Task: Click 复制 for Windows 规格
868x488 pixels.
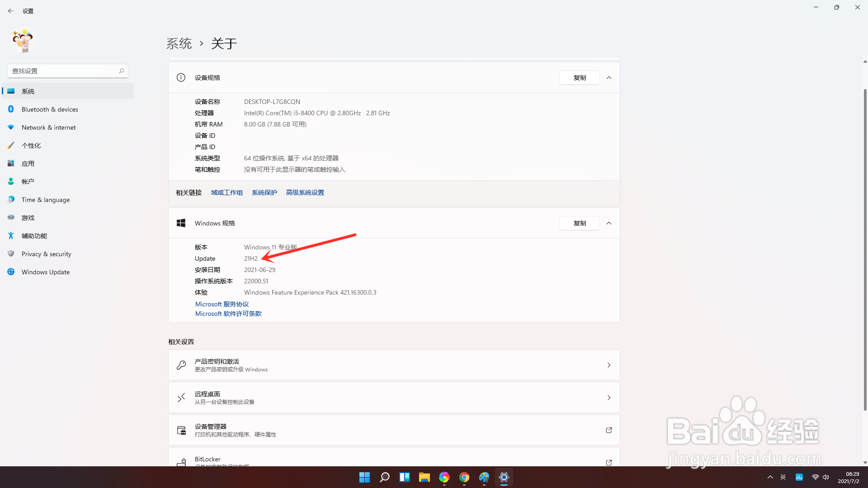Action: coord(579,223)
